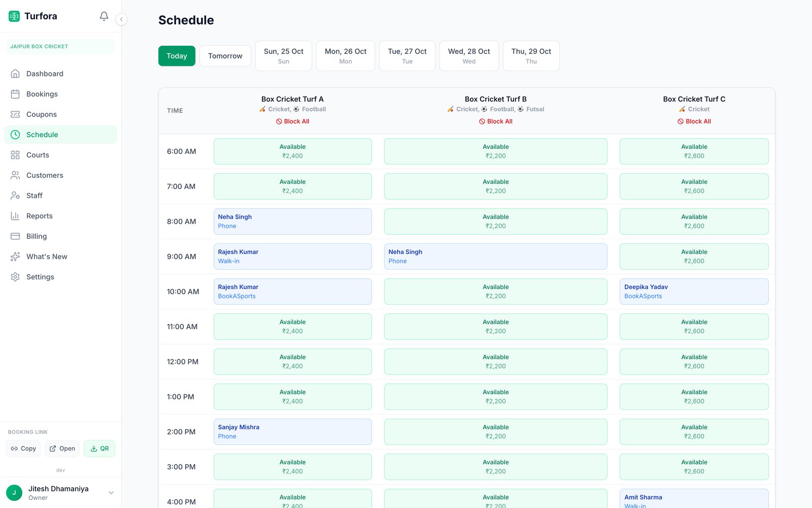Expand the Jitesh Dhamaniya account menu
Viewport: 812px width, 508px height.
pos(60,493)
